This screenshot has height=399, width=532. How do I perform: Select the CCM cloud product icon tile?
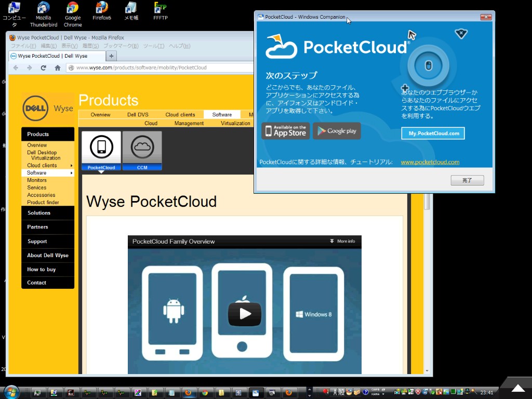coord(142,151)
